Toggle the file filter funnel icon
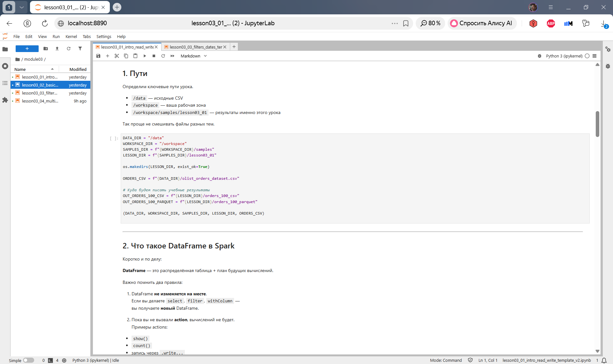 80,49
